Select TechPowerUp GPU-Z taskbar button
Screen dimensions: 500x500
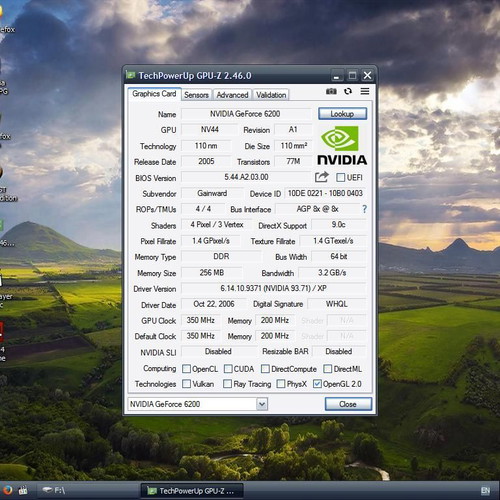(x=192, y=491)
